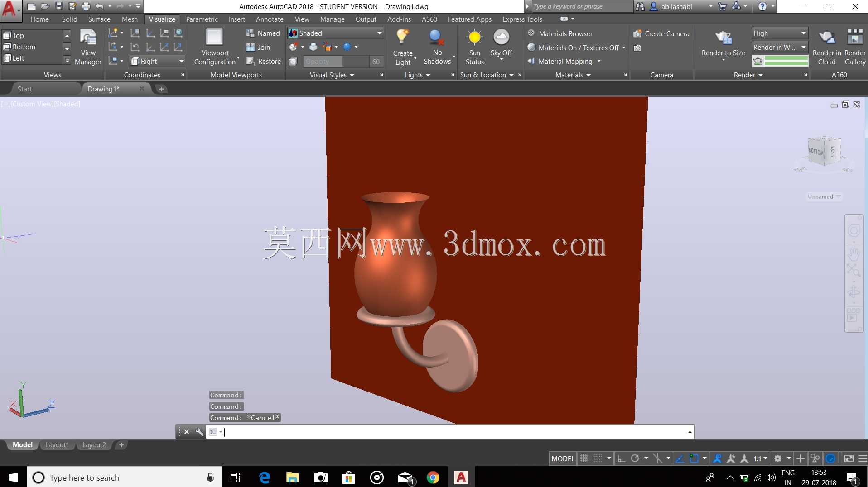
Task: Click the Clean Screen icon in status bar
Action: 849,458
